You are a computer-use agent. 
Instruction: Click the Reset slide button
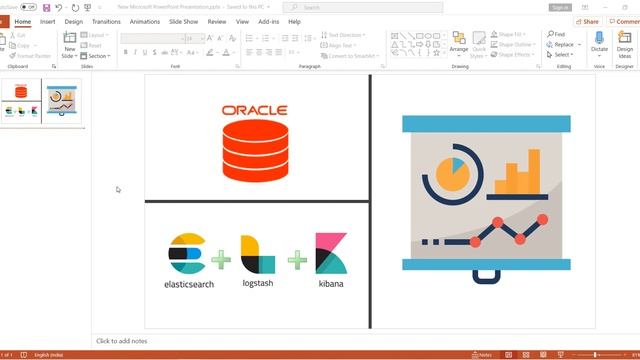(91, 46)
